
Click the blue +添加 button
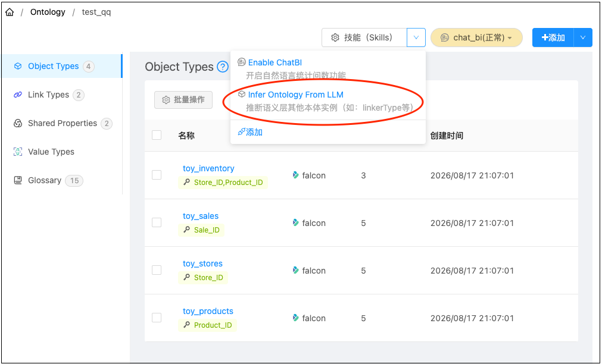click(553, 37)
